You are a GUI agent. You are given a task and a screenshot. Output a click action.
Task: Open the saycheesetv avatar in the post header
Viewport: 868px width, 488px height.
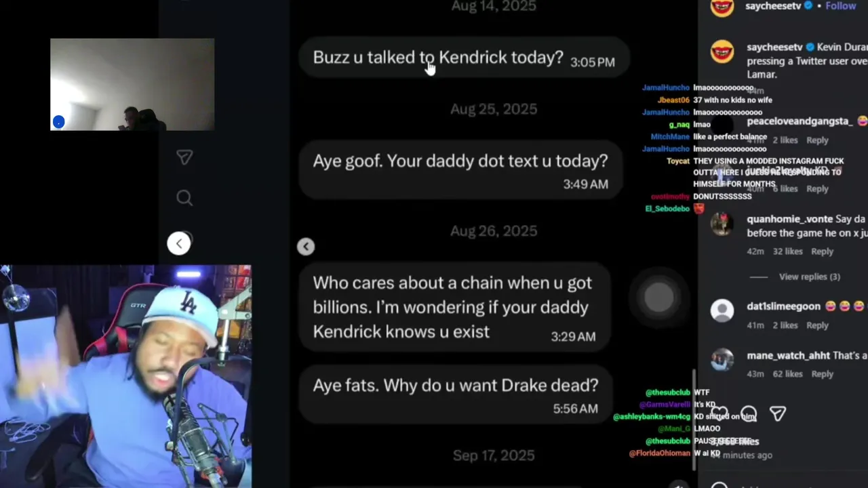tap(722, 7)
